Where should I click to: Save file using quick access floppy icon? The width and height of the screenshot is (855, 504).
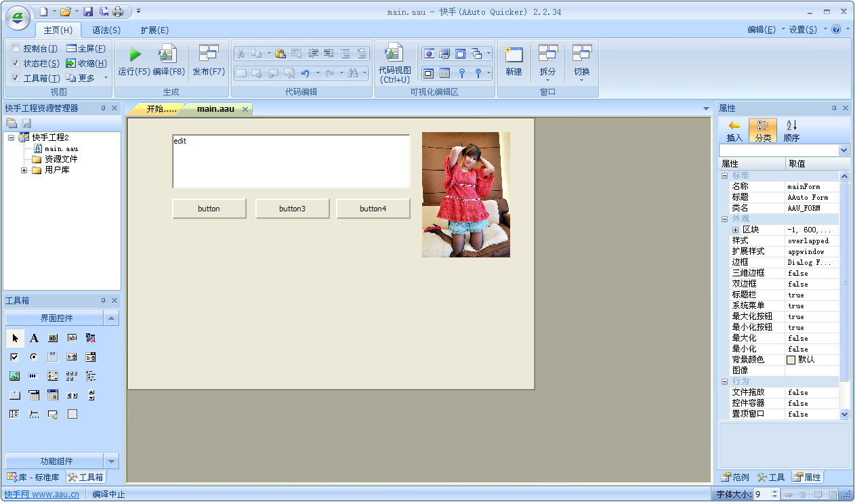(88, 12)
